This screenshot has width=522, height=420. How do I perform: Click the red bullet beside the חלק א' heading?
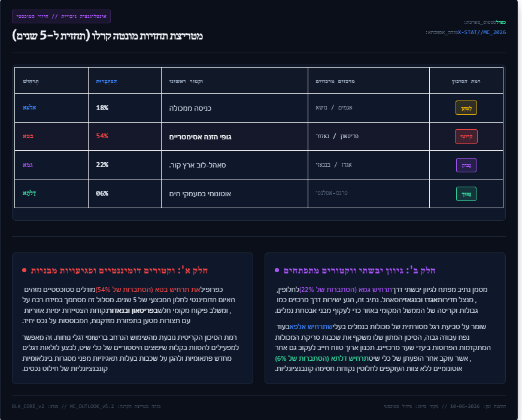tap(24, 270)
